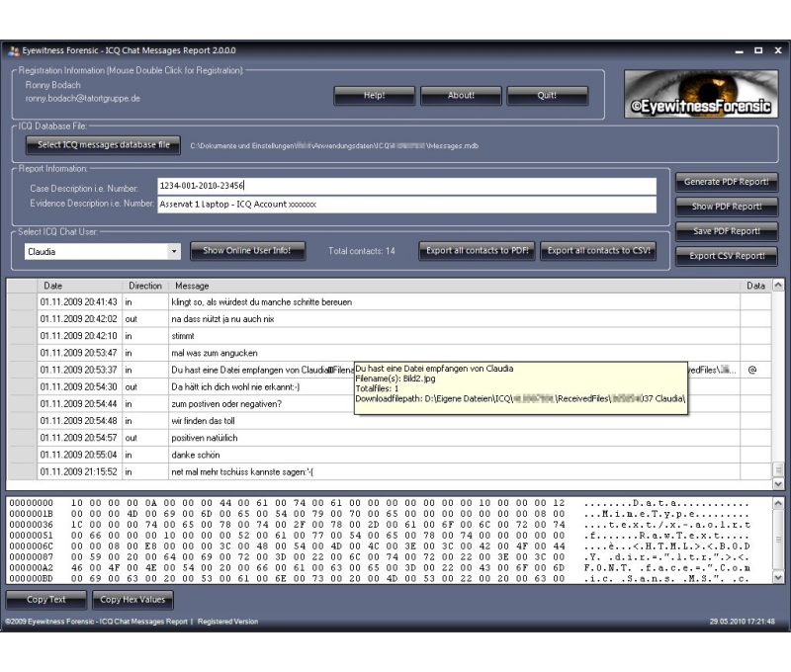Click the Copy Text button

(46, 600)
